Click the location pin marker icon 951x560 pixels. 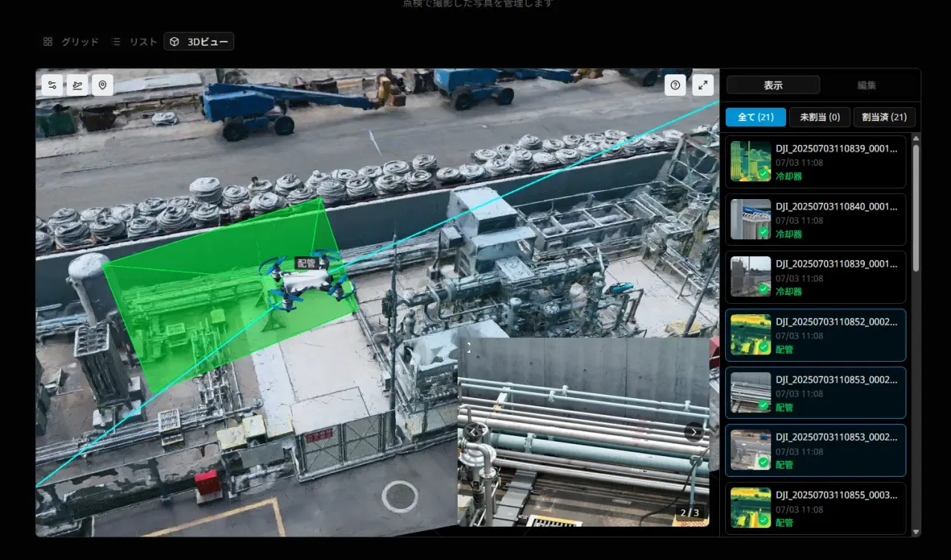tap(102, 85)
